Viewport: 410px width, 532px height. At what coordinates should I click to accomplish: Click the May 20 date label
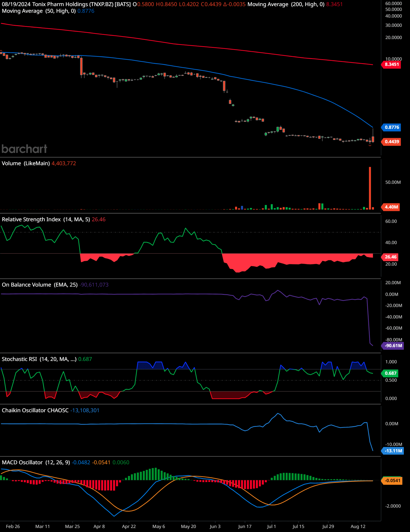188,526
